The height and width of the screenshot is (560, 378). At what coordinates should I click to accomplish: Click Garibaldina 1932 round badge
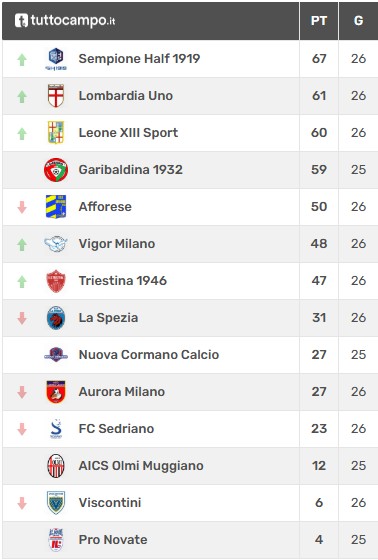tap(56, 170)
